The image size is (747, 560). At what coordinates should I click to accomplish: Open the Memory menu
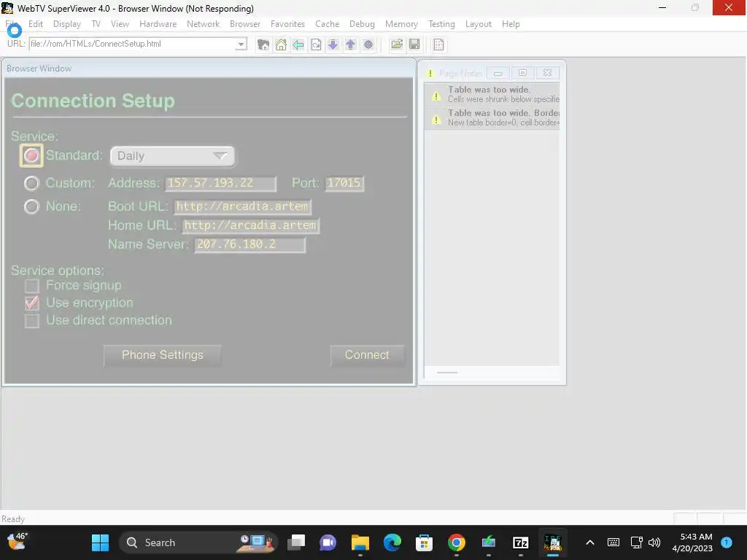[x=401, y=24]
